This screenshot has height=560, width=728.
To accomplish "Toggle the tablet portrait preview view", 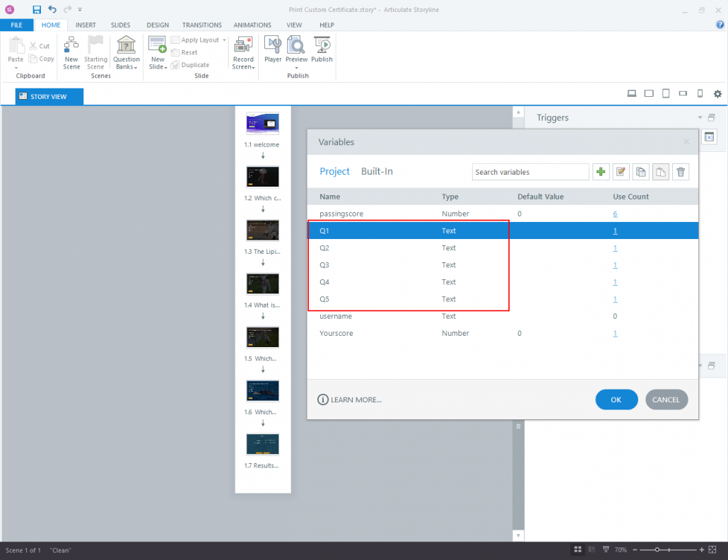I will [665, 93].
